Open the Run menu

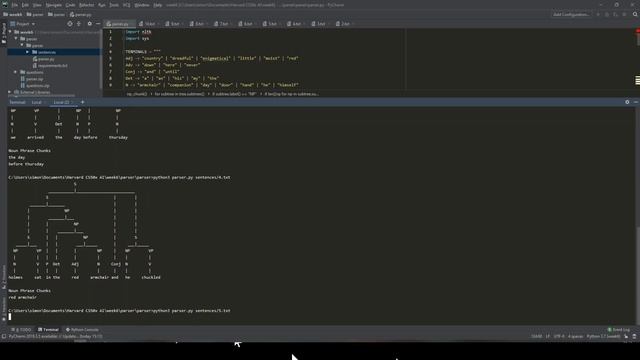(x=102, y=5)
